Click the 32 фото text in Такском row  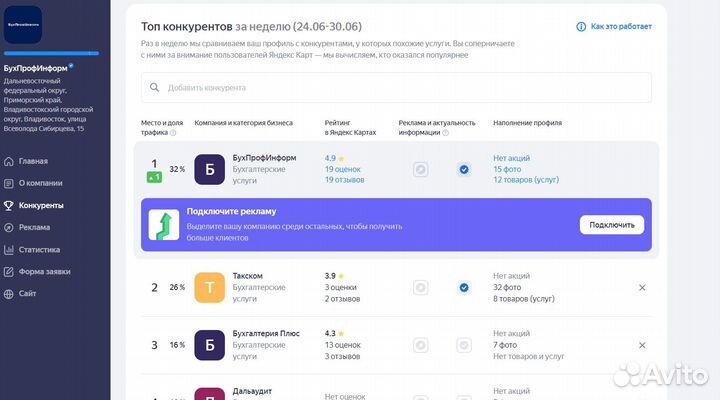pyautogui.click(x=507, y=287)
